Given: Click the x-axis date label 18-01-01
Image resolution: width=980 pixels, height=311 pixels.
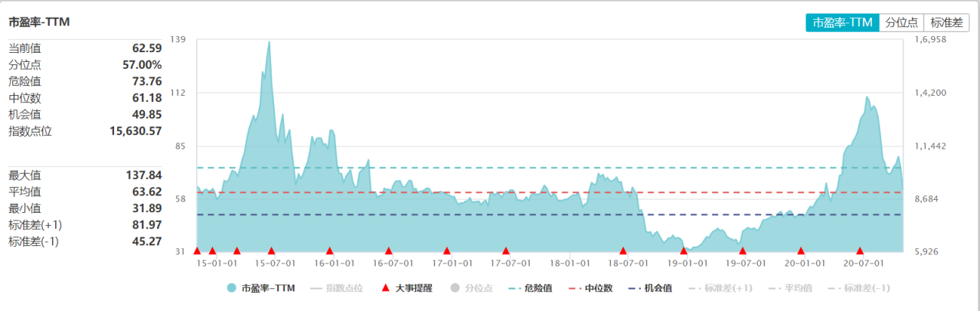Looking at the screenshot, I should [x=569, y=263].
